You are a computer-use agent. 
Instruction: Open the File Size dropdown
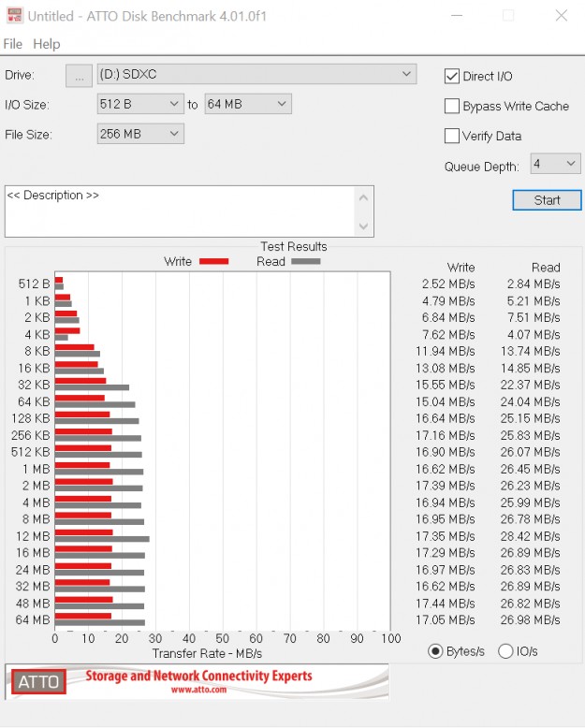click(140, 134)
